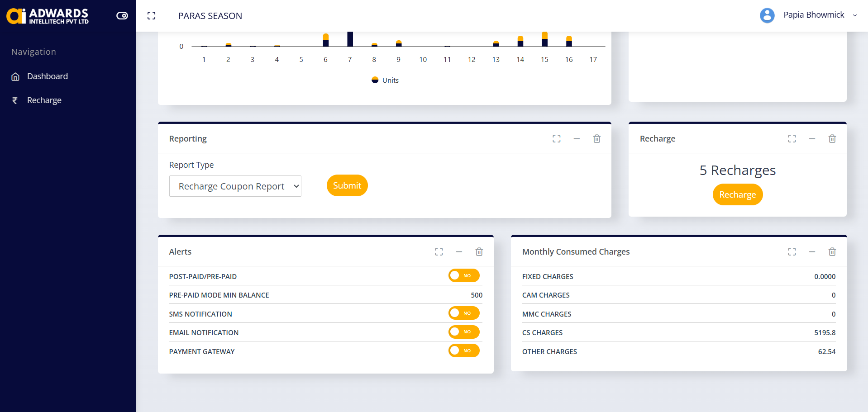Turn on EMAIL NOTIFICATION switch
The width and height of the screenshot is (868, 412).
pyautogui.click(x=463, y=332)
